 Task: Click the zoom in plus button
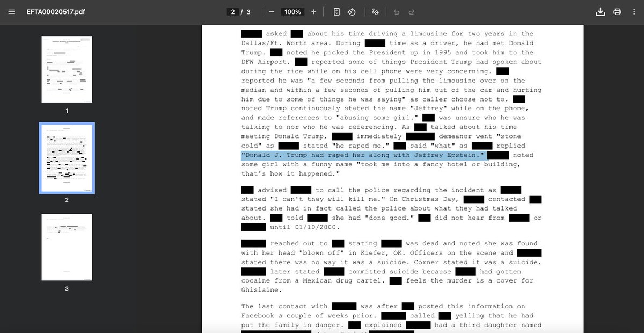point(313,12)
